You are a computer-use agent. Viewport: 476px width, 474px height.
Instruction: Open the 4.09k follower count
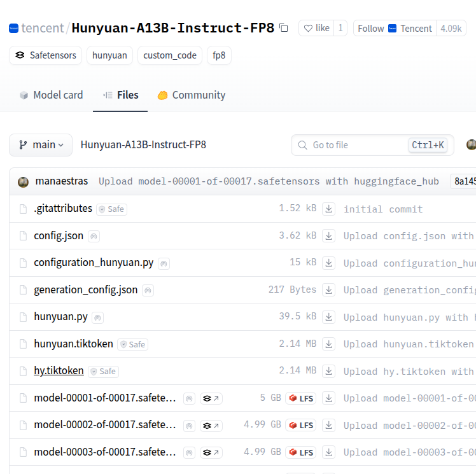[451, 28]
